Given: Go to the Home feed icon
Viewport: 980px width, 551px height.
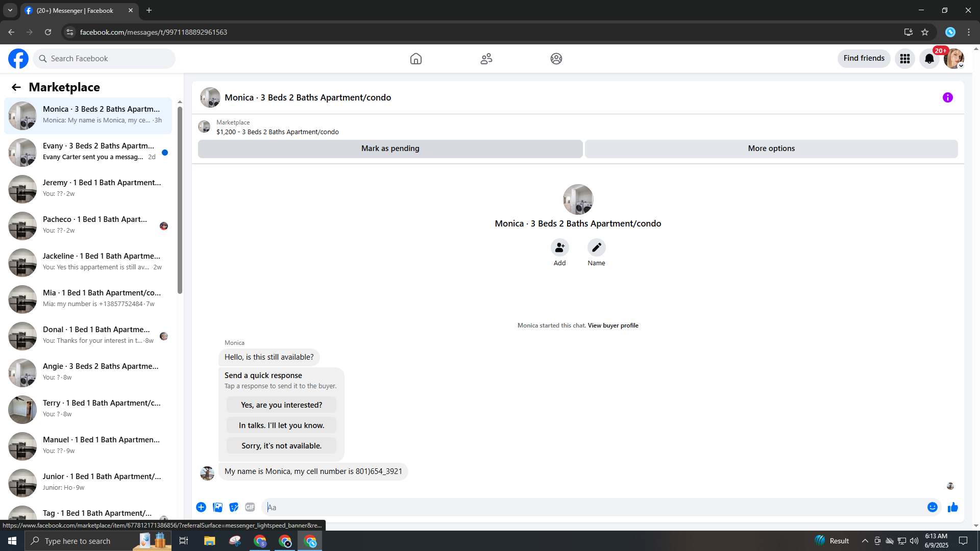Looking at the screenshot, I should pos(416,59).
